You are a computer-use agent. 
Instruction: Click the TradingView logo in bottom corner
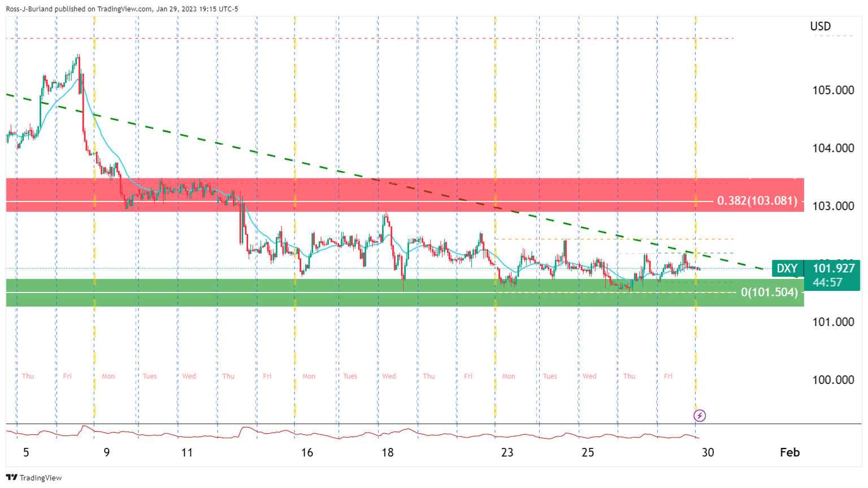coord(34,478)
